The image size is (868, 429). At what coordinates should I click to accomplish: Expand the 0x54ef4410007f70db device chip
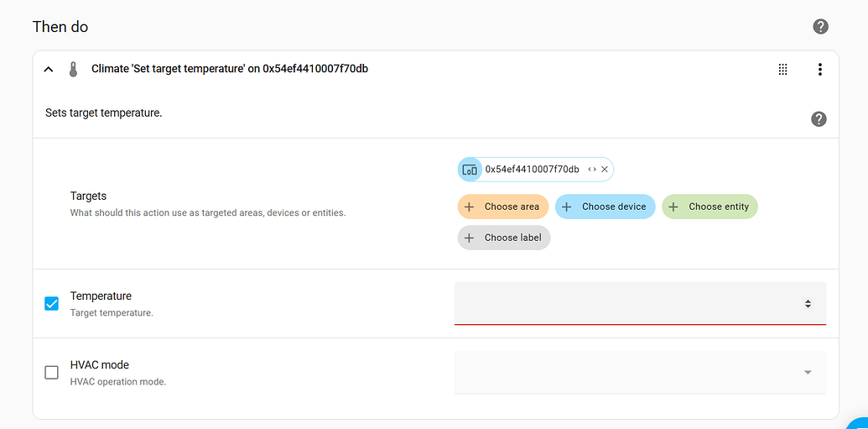[x=592, y=170]
